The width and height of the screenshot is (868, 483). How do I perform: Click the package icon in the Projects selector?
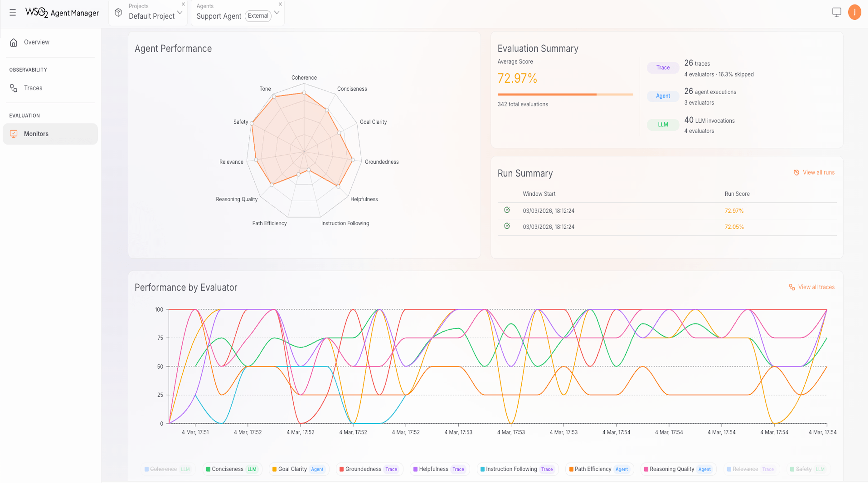point(118,12)
